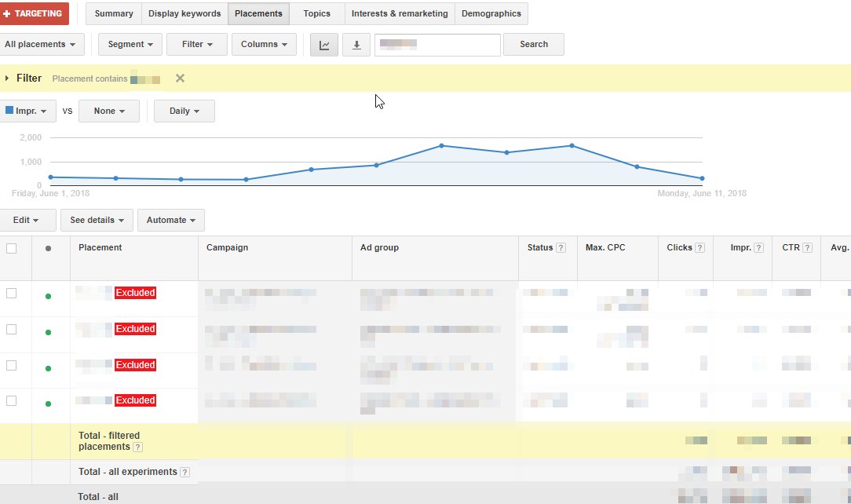Open the Status column help icon

coord(561,248)
